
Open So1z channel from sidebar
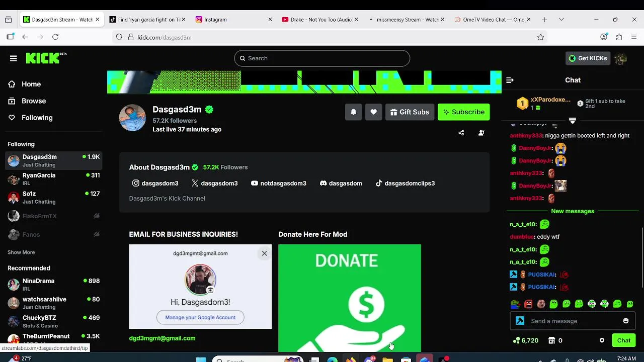point(53,198)
